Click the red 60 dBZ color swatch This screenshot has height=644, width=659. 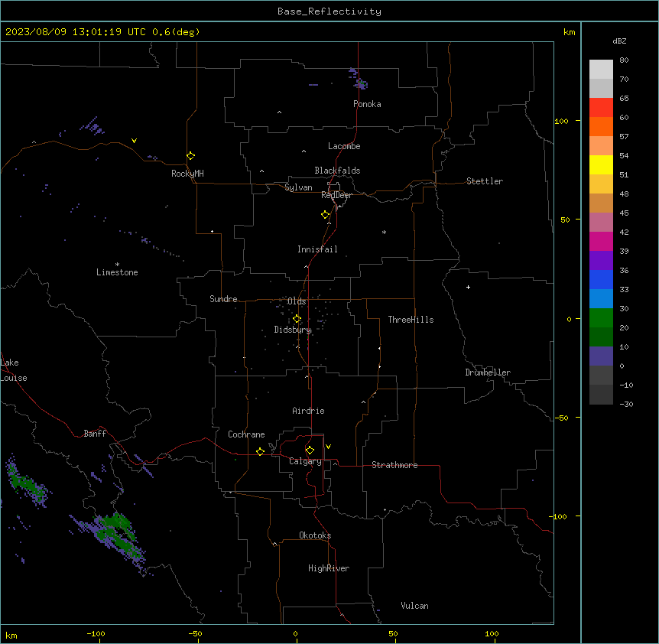coord(601,107)
